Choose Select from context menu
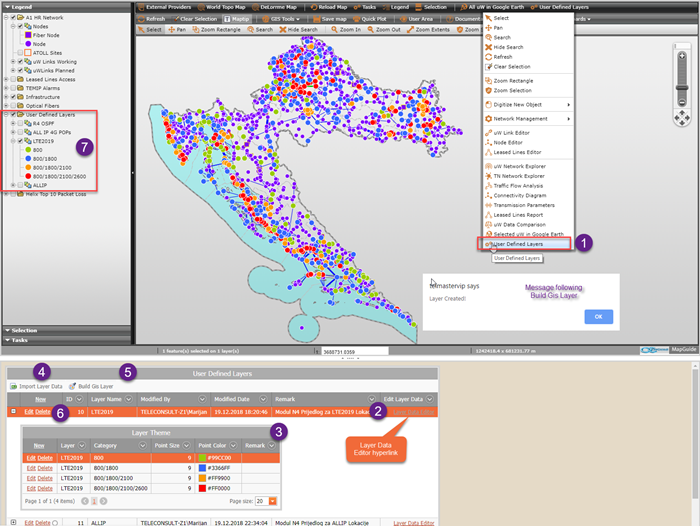Image resolution: width=700 pixels, height=526 pixels. (528, 18)
